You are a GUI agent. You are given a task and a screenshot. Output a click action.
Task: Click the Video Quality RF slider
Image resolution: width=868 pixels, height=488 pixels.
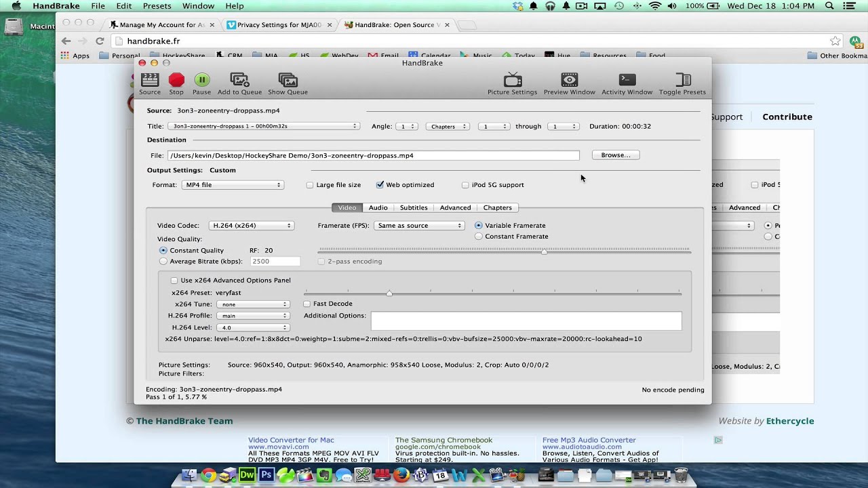click(x=504, y=251)
